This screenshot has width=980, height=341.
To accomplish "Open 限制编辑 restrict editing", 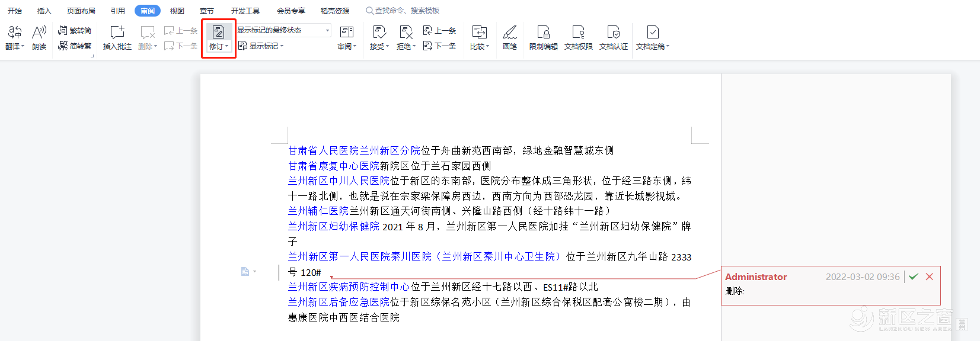I will 543,38.
